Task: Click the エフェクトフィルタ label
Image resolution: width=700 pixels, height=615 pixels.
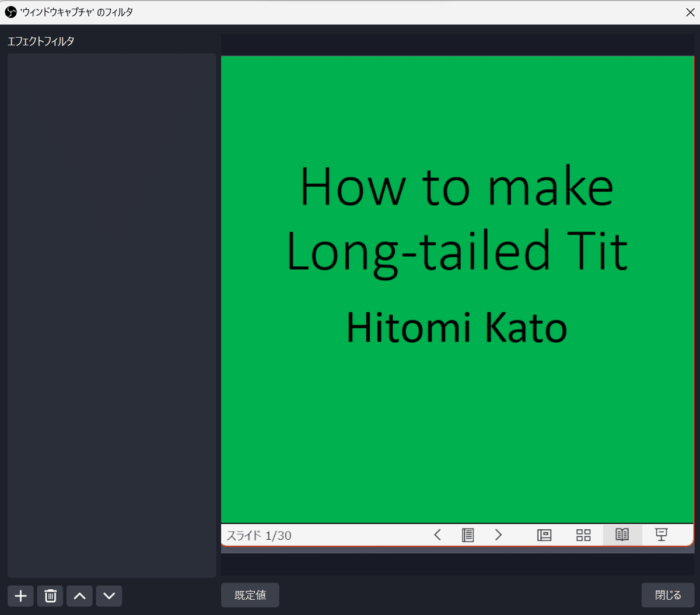Action: [41, 41]
